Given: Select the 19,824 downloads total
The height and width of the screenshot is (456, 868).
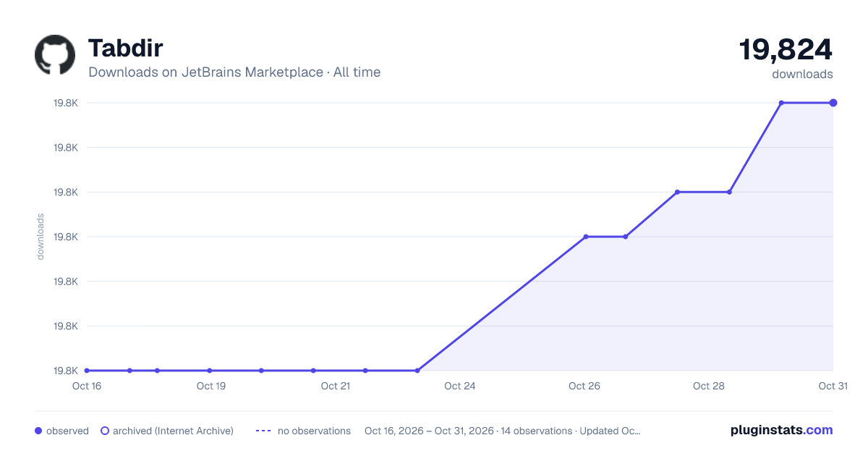Looking at the screenshot, I should click(786, 50).
